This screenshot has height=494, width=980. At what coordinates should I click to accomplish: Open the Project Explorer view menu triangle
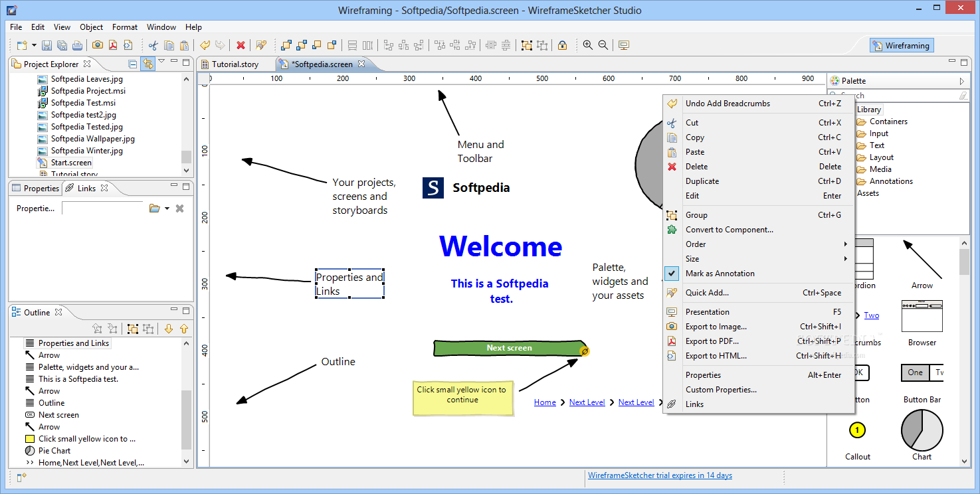click(x=161, y=62)
